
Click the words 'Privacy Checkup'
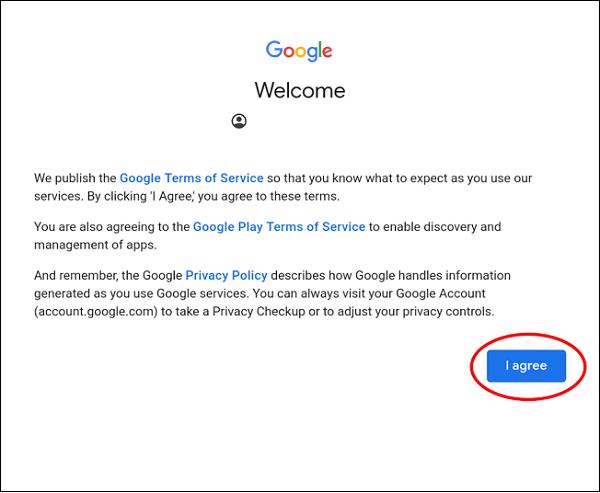coord(259,311)
